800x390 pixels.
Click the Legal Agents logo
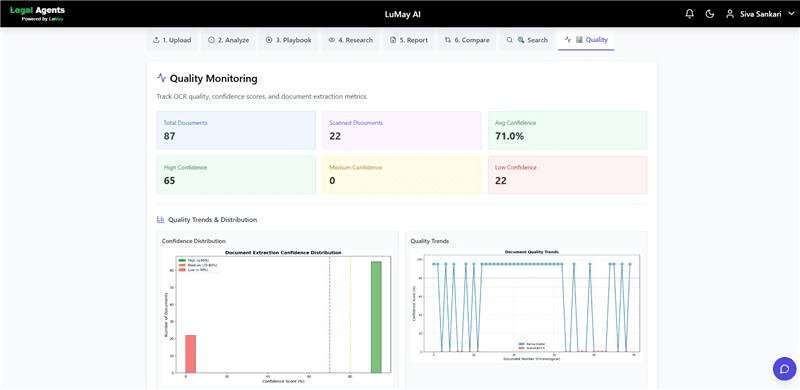pyautogui.click(x=37, y=13)
